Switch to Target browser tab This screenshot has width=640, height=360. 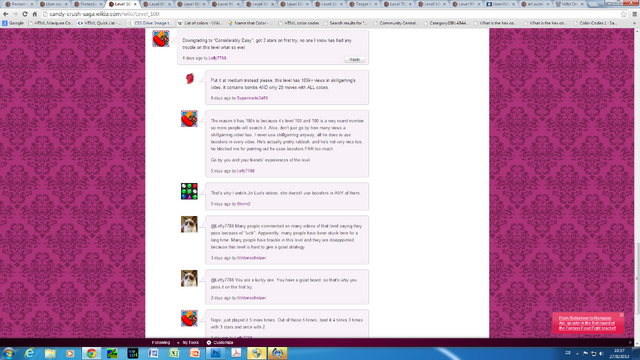tap(363, 4)
